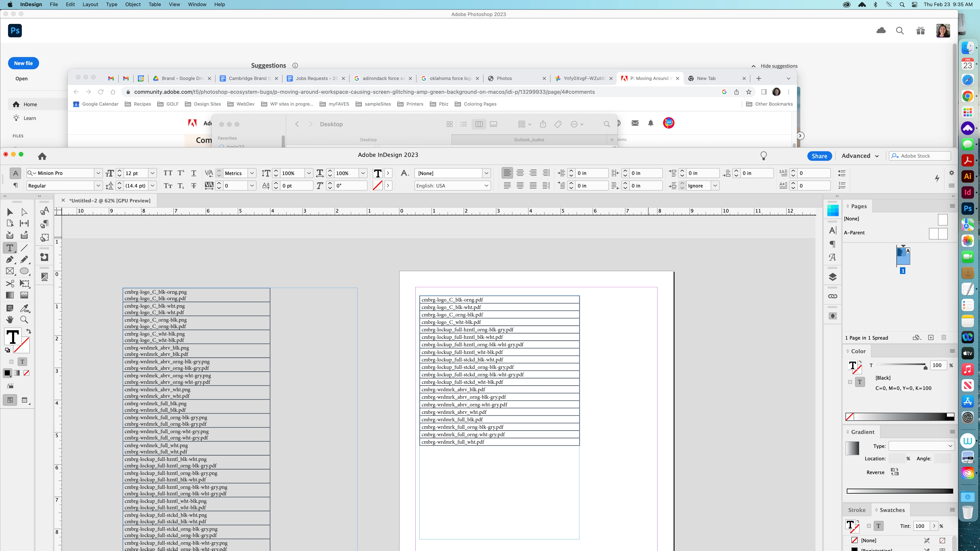Toggle All Caps formatting

(x=168, y=173)
